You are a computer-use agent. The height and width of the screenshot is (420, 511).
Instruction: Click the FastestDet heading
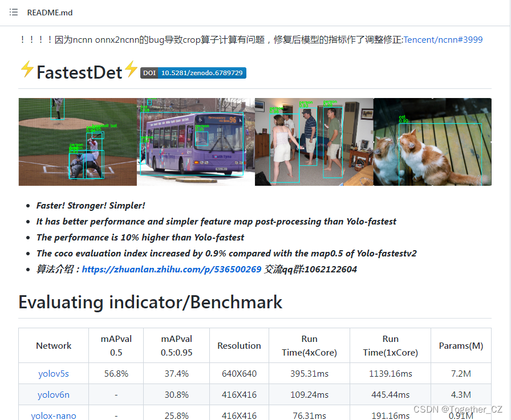[x=79, y=72]
